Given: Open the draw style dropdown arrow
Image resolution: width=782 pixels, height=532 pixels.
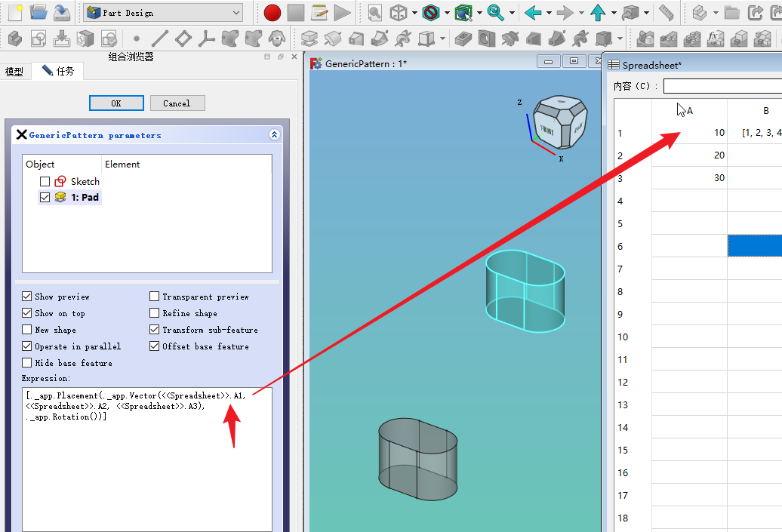Looking at the screenshot, I should point(447,13).
